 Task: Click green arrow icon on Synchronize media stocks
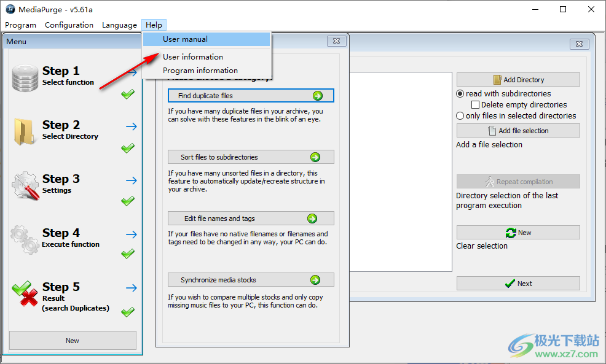315,280
